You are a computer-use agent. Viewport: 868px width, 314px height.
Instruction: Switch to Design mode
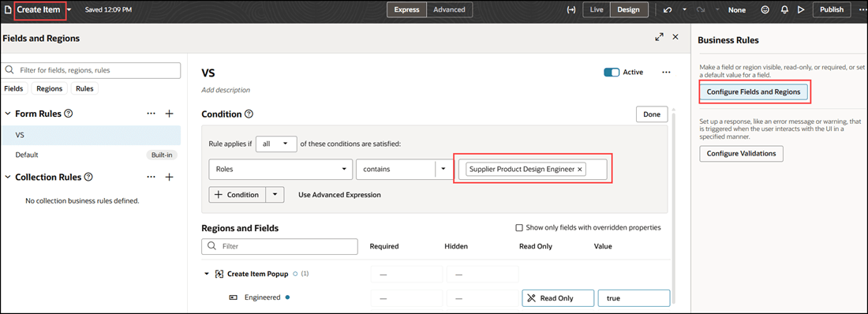pos(628,9)
